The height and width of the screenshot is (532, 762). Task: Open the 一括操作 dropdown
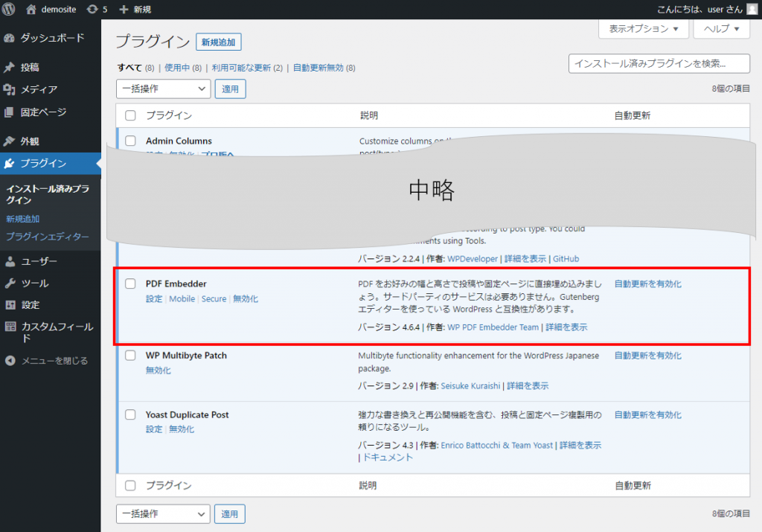tap(162, 89)
